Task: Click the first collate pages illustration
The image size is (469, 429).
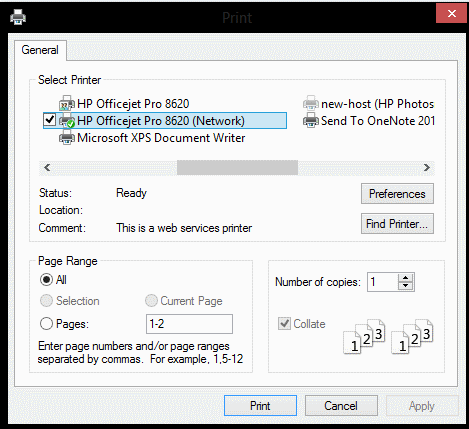Action: click(364, 337)
